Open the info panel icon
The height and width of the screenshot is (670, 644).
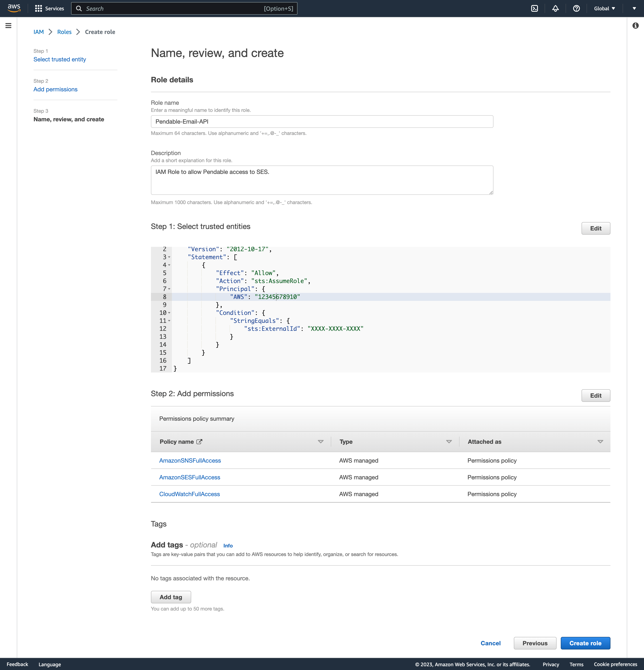pos(635,26)
